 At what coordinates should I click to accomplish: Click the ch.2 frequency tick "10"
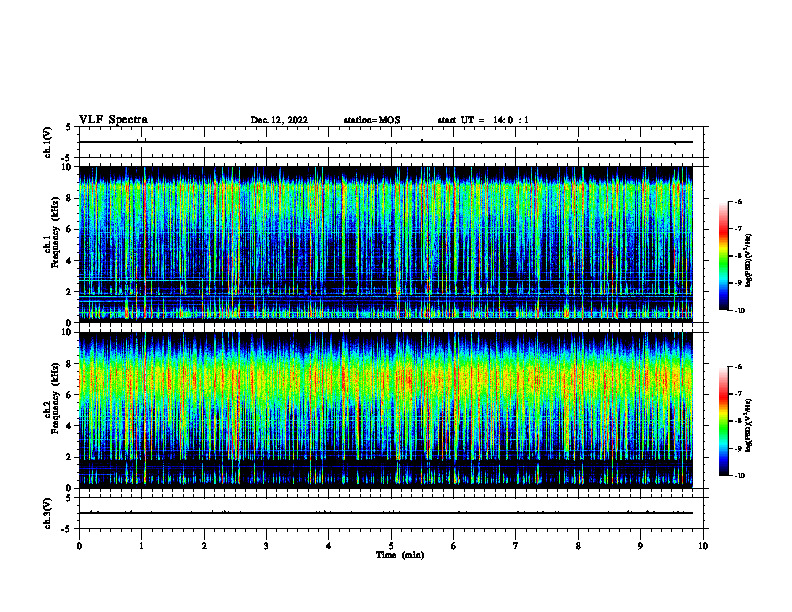(x=67, y=332)
